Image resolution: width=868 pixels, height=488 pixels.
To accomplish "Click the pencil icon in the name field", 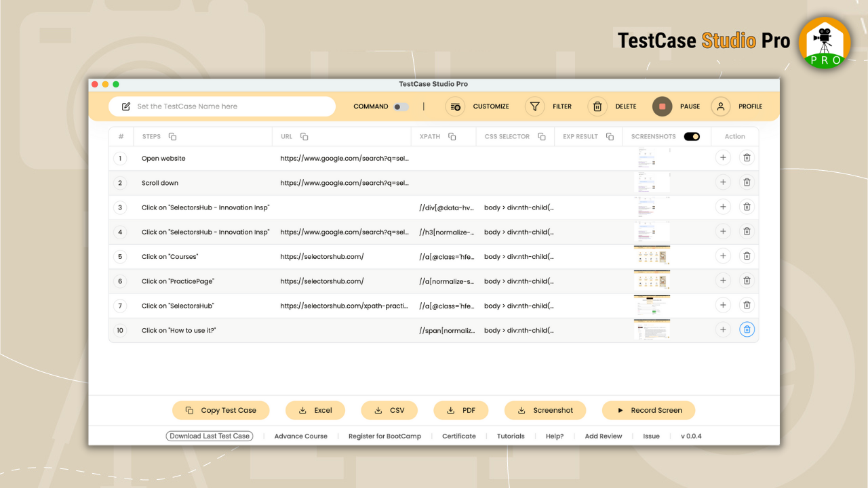I will pos(125,106).
